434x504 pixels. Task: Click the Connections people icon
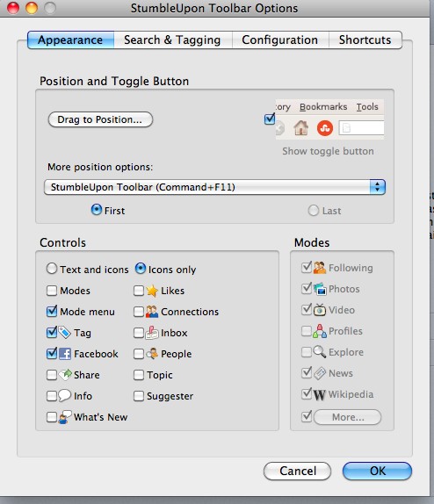coord(152,312)
